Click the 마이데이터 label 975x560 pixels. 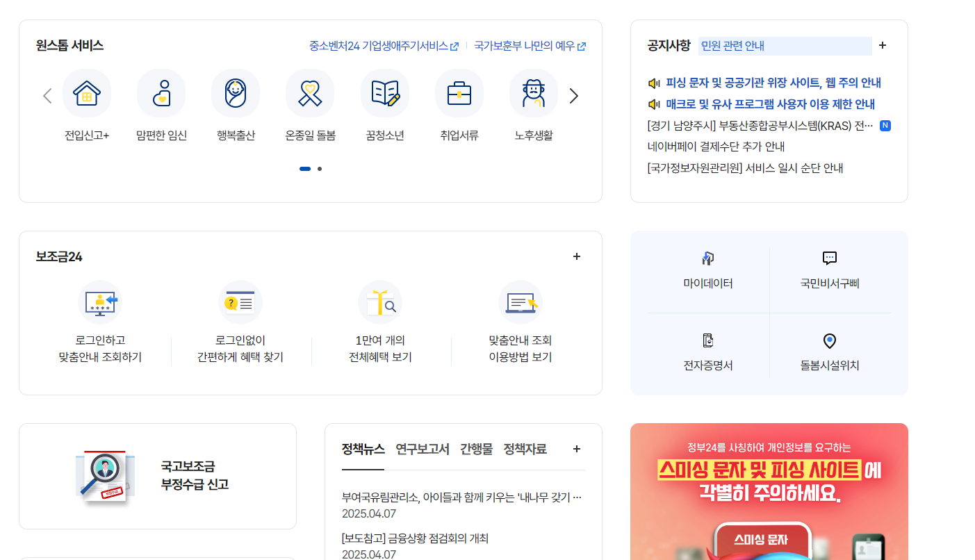[x=708, y=283]
